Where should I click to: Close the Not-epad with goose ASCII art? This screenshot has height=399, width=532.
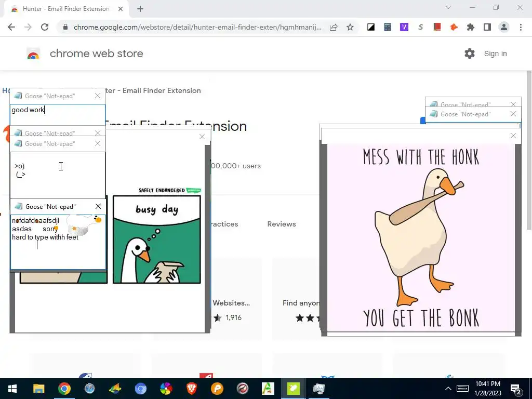98,143
